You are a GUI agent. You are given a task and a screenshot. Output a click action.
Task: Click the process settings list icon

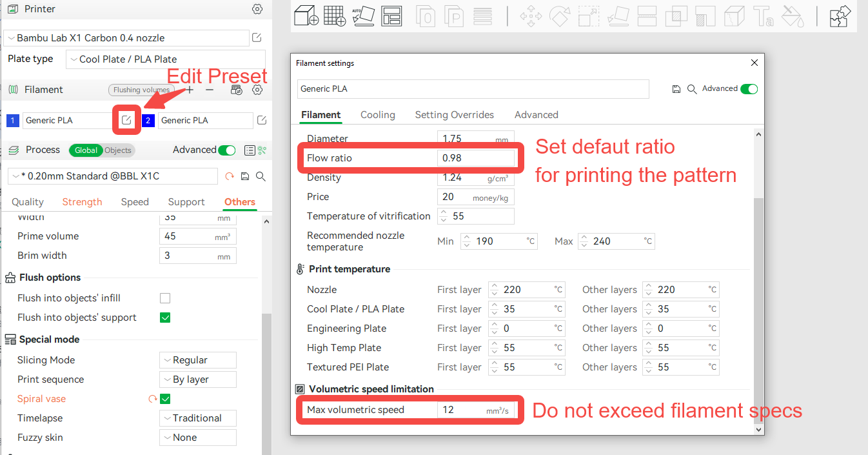coord(250,150)
